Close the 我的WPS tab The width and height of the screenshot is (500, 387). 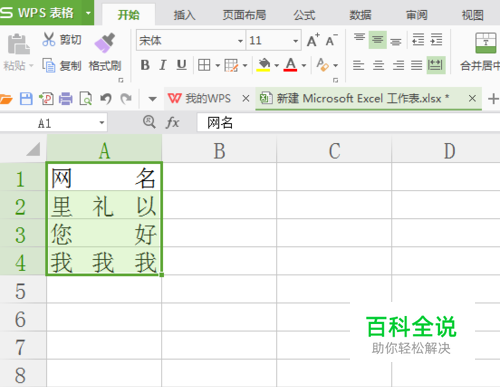(246, 98)
